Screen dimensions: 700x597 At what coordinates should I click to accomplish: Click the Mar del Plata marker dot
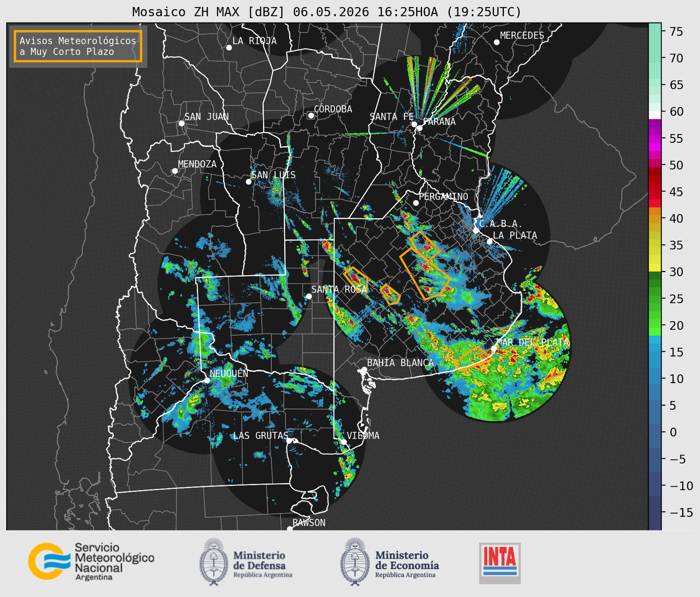(x=494, y=348)
